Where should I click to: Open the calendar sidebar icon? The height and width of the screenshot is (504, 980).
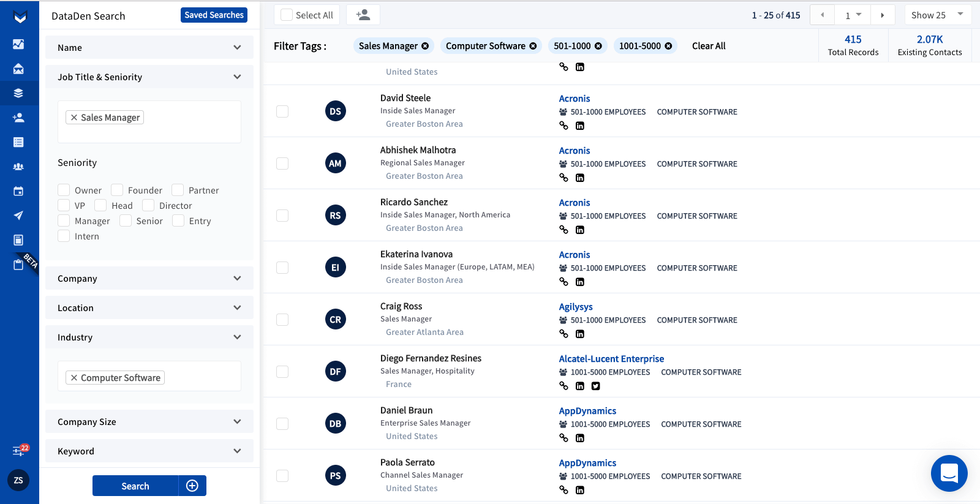click(18, 191)
